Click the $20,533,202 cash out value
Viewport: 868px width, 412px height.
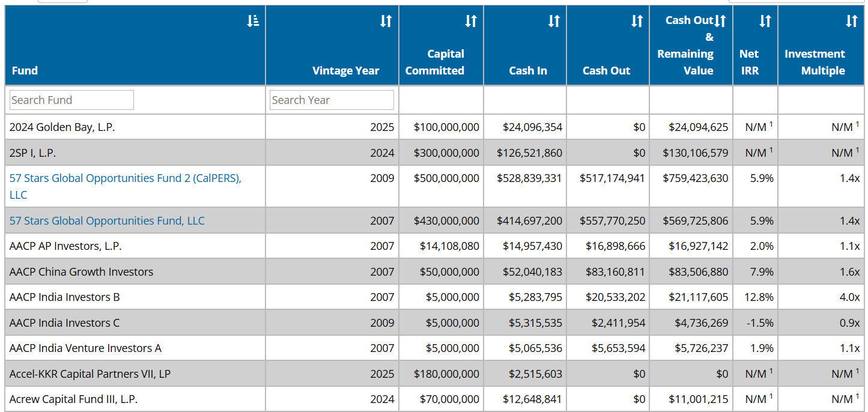pyautogui.click(x=615, y=297)
